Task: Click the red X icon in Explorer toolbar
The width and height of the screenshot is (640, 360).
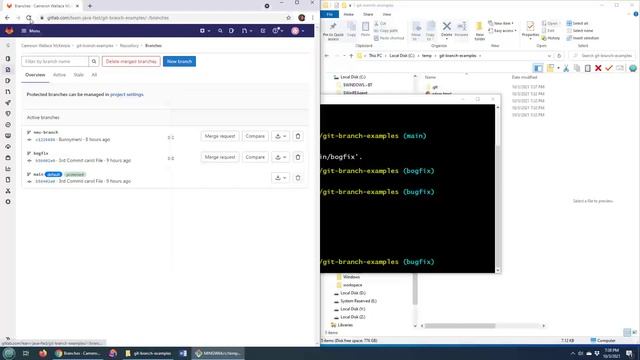Action: [598, 68]
